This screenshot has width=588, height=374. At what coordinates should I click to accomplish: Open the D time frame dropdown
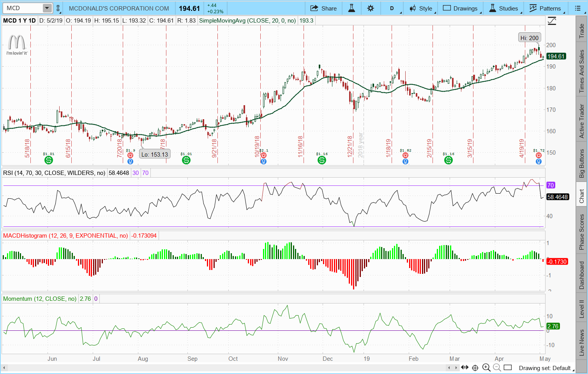pos(392,8)
